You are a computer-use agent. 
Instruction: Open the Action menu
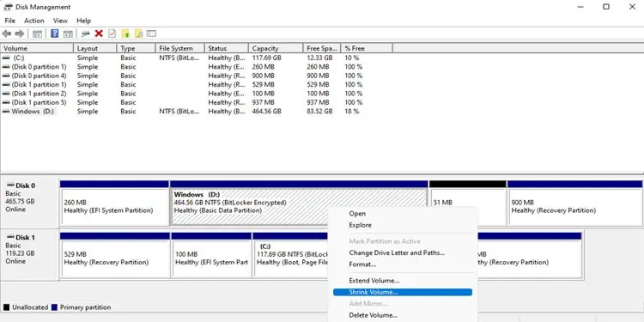(34, 21)
